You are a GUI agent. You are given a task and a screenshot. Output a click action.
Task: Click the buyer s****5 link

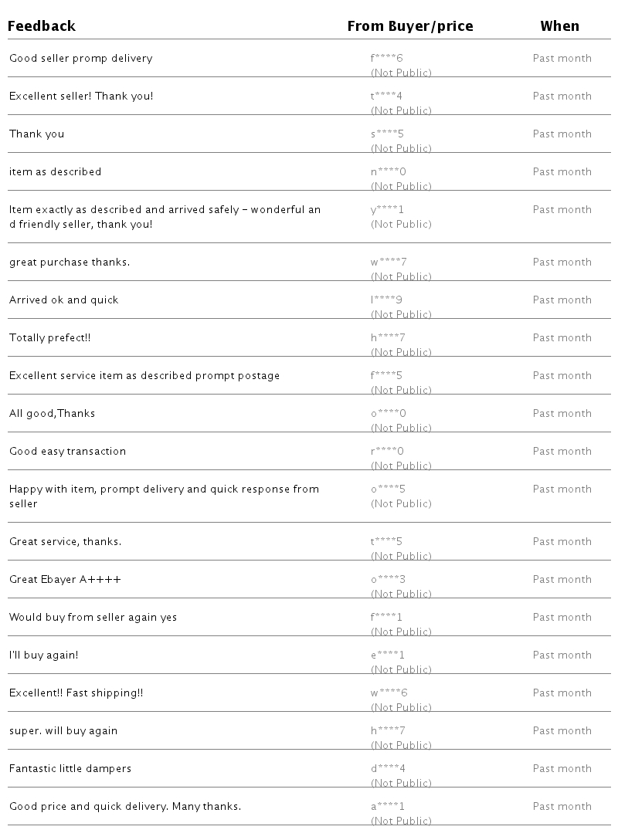(387, 134)
